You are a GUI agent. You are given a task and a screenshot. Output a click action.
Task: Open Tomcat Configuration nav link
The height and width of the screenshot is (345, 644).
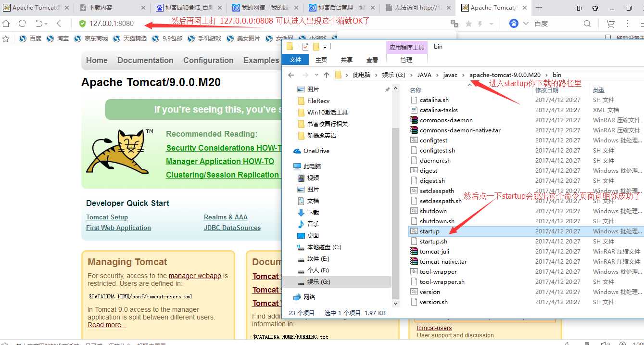208,60
